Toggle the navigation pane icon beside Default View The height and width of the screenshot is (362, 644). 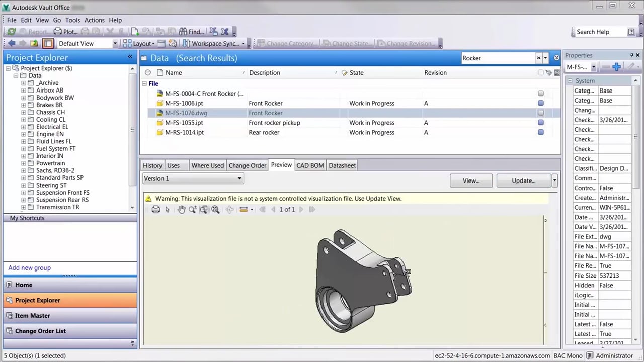[x=48, y=44]
